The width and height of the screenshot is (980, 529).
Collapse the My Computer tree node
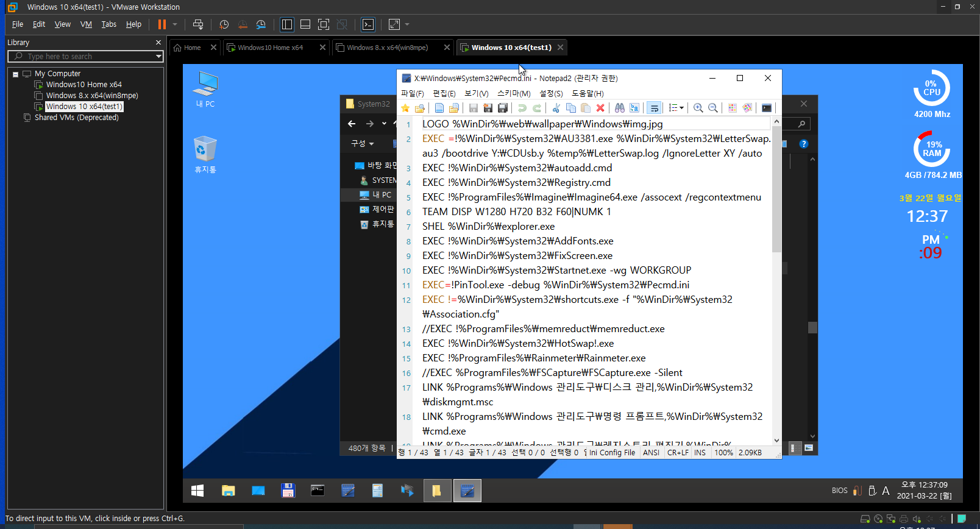15,74
